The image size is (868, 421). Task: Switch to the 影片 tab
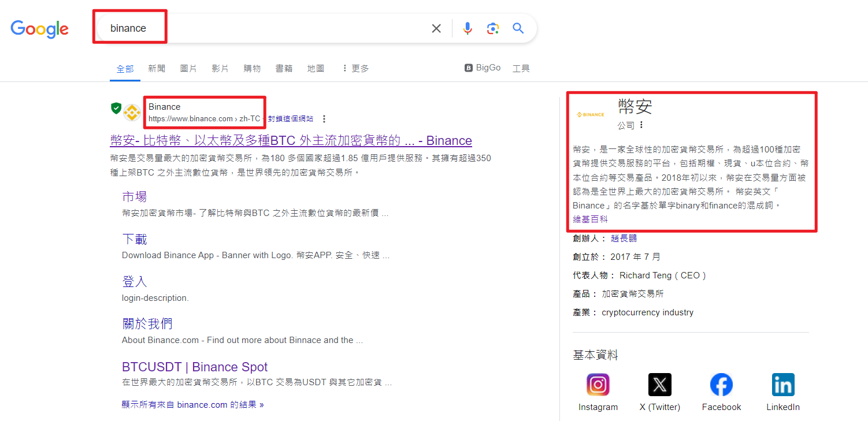pyautogui.click(x=220, y=69)
